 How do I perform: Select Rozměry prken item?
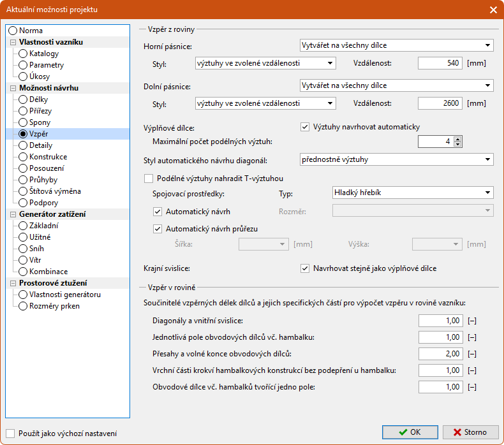(x=54, y=306)
